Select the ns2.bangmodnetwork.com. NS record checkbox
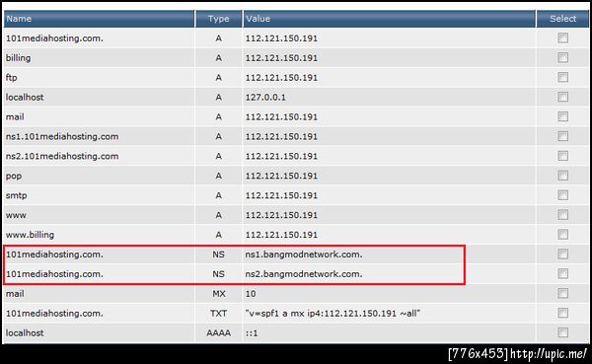The image size is (592, 364). (x=563, y=273)
